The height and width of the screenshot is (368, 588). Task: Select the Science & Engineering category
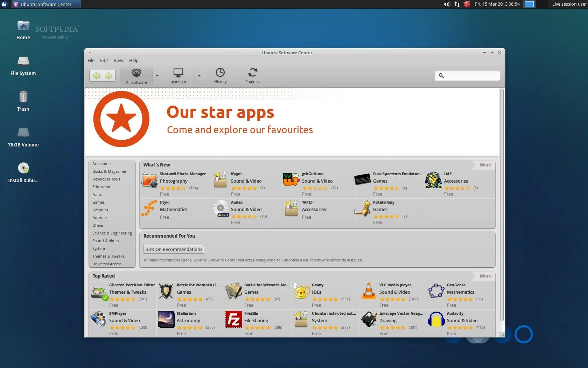click(x=112, y=233)
